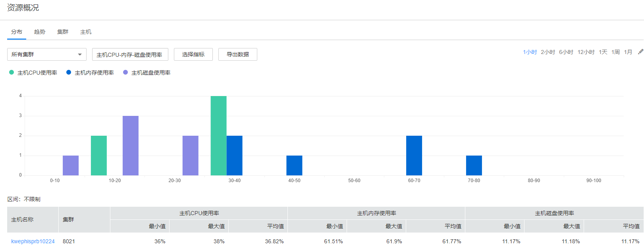Choose the 12小时 time range
The height and width of the screenshot is (250, 644).
point(586,52)
